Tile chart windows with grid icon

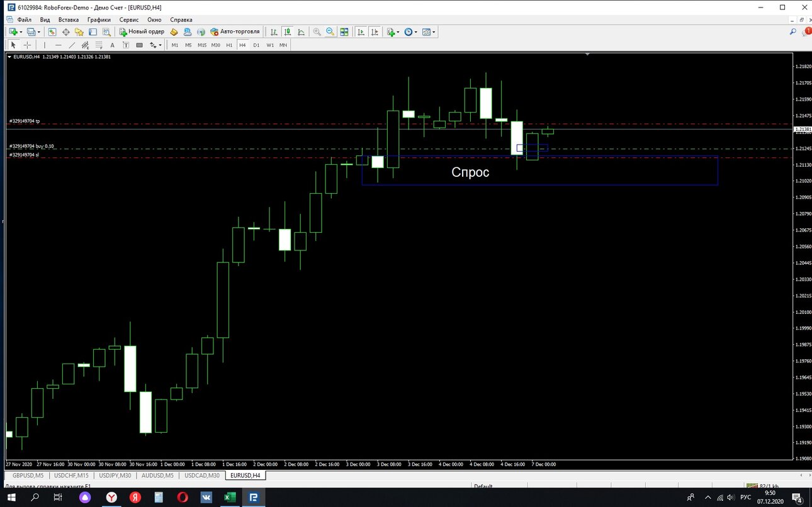tap(344, 31)
